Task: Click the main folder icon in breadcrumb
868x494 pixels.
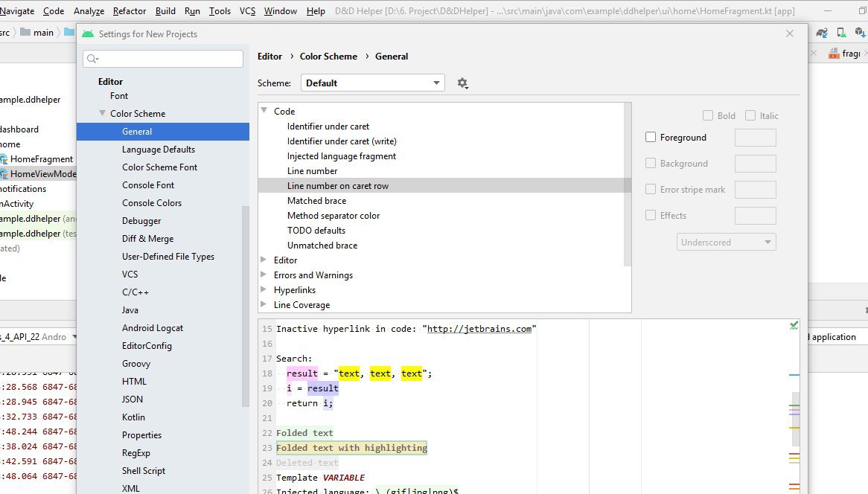Action: [x=25, y=32]
